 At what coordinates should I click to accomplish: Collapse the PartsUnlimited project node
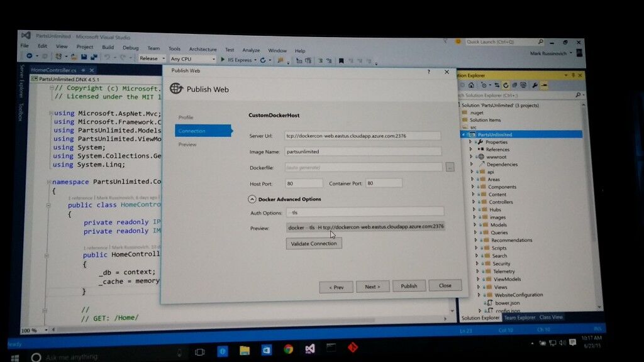click(464, 134)
